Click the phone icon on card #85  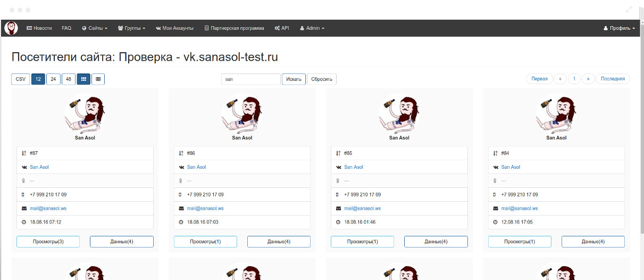338,195
